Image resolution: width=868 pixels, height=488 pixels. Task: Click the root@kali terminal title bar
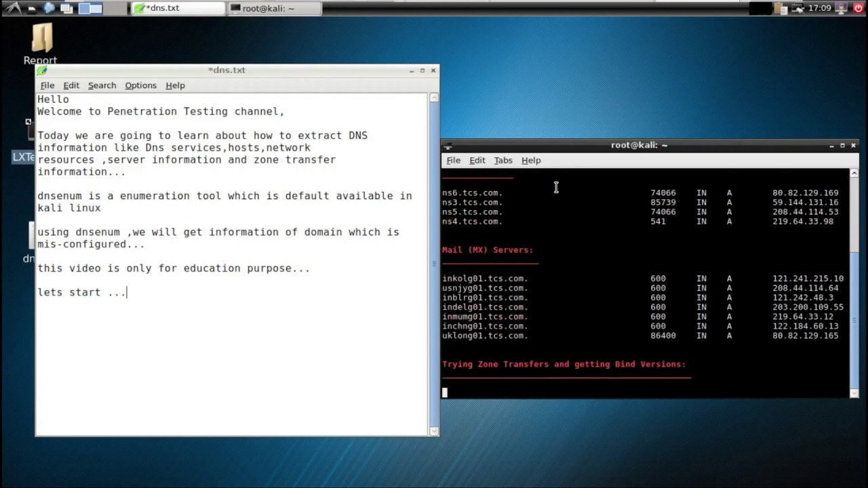[638, 145]
